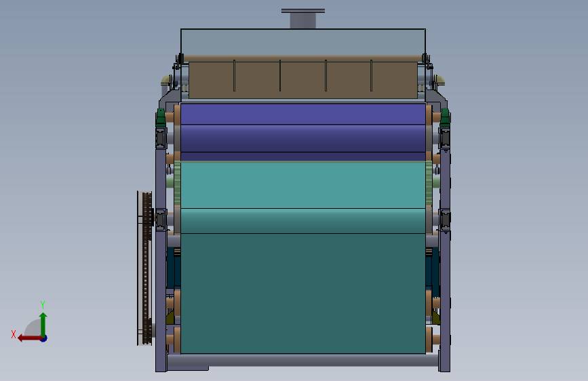Select the right vertical frame column
588x381 pixels.
point(445,259)
